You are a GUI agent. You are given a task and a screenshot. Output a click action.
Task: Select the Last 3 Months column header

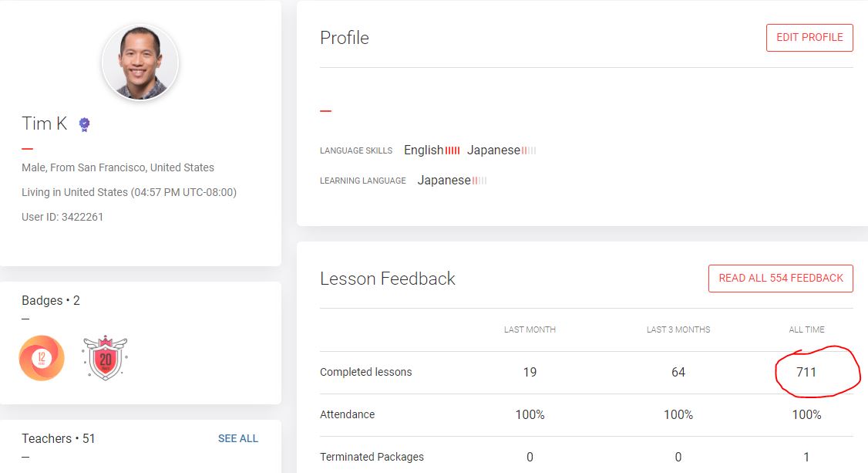point(678,329)
